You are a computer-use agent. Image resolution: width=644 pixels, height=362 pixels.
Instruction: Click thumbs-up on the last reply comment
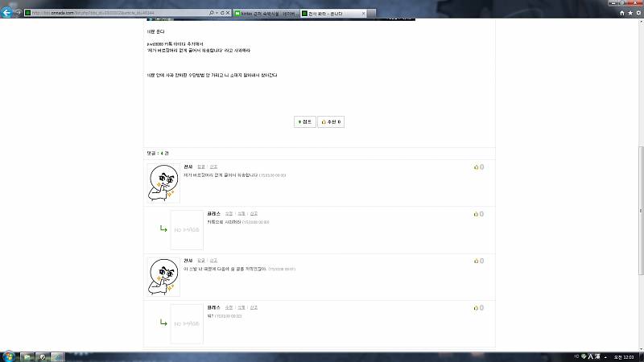478,308
